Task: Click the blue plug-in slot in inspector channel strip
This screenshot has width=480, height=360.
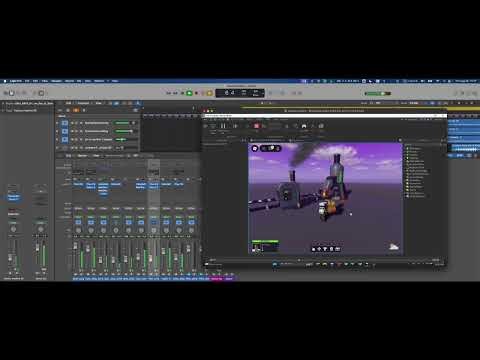Action: click(13, 197)
